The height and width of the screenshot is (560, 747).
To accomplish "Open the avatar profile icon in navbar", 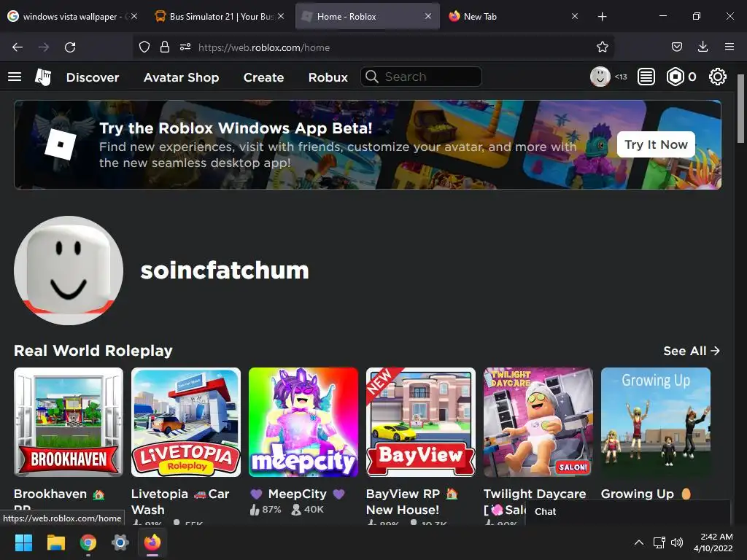I will pyautogui.click(x=600, y=77).
